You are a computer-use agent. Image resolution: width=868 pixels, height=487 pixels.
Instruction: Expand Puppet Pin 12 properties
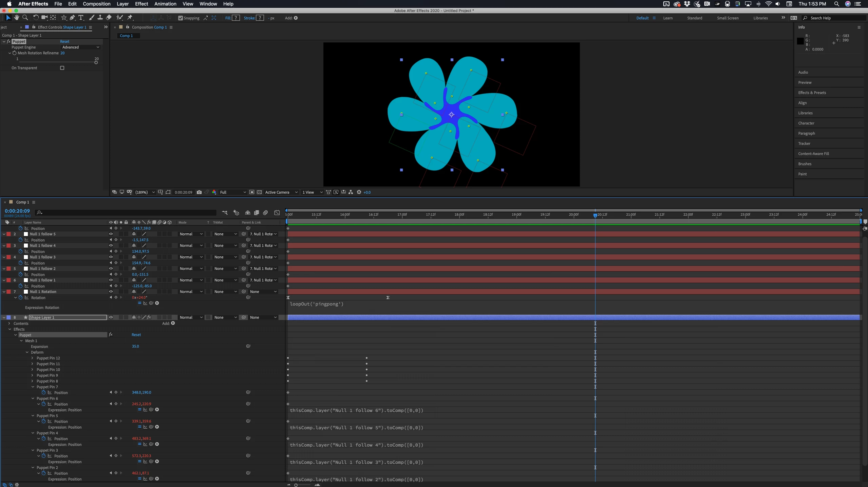[x=33, y=358]
